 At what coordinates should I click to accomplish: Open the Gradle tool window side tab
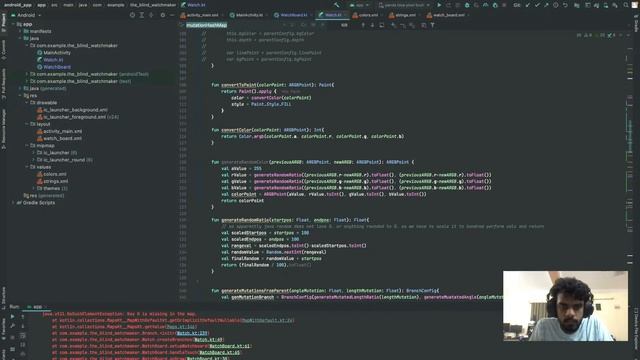point(636,24)
